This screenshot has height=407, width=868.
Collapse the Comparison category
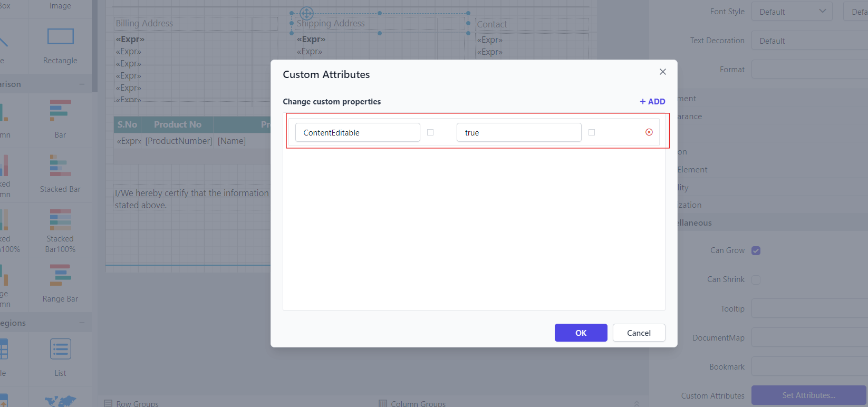pyautogui.click(x=82, y=84)
